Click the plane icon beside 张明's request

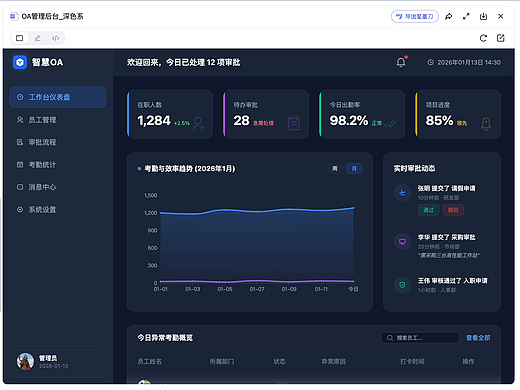click(x=402, y=193)
